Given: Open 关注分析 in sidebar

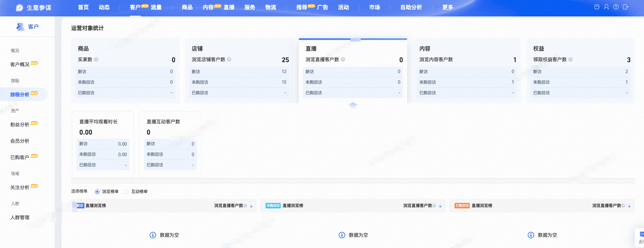Looking at the screenshot, I should (20, 187).
